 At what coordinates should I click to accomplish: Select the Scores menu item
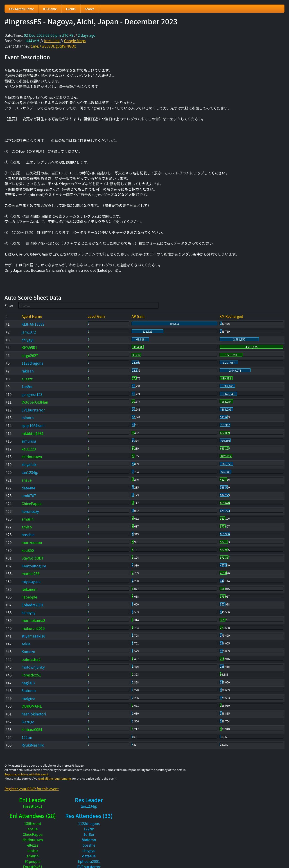(90, 9)
